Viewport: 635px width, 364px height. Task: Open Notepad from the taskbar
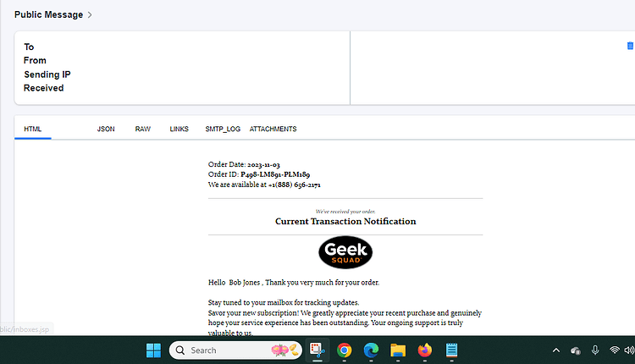(x=451, y=350)
